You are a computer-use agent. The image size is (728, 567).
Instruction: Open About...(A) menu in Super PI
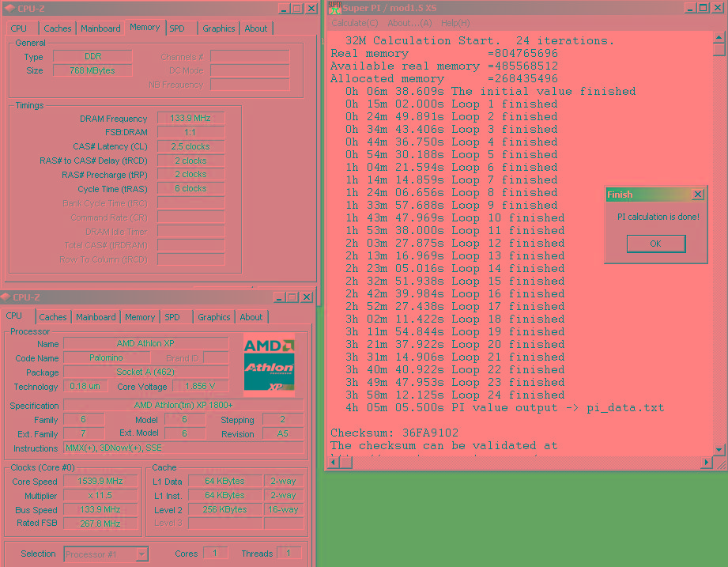click(x=409, y=23)
